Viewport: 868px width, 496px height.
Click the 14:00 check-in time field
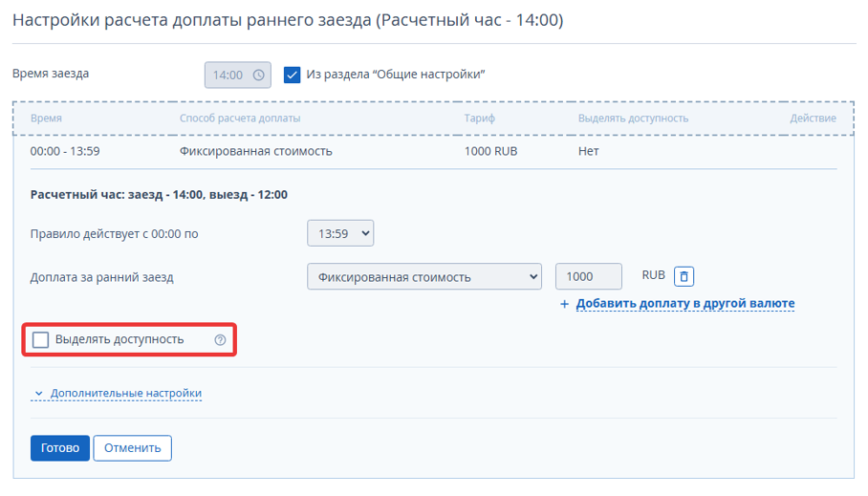[237, 75]
